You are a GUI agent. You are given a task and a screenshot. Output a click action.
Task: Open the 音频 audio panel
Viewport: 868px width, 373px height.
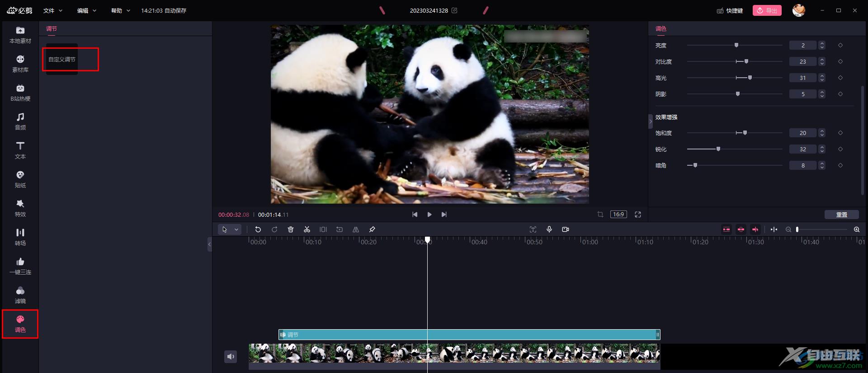20,121
